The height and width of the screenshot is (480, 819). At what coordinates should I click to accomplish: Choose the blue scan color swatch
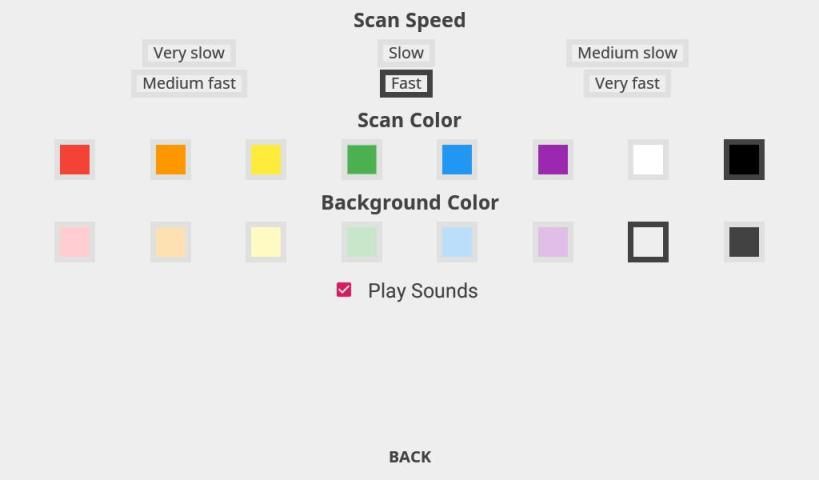457,159
